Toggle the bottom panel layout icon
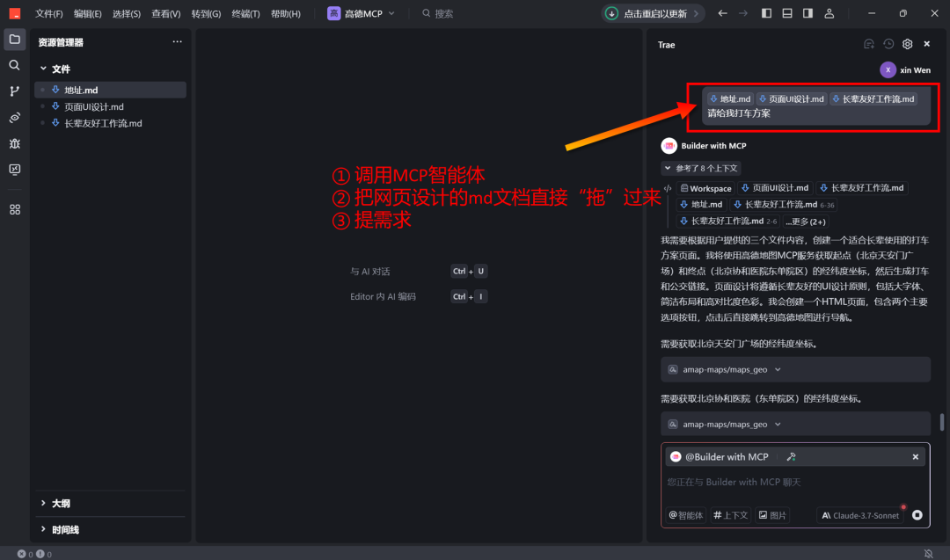950x560 pixels. coord(787,13)
